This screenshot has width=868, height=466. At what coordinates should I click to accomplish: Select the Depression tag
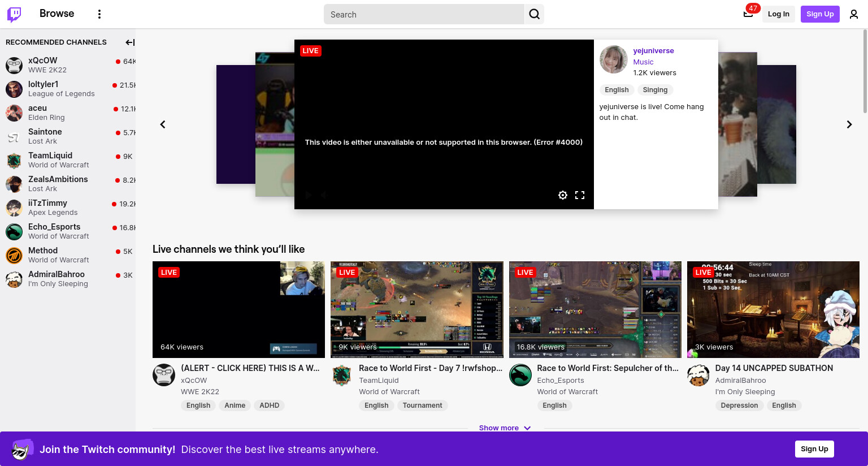(739, 405)
